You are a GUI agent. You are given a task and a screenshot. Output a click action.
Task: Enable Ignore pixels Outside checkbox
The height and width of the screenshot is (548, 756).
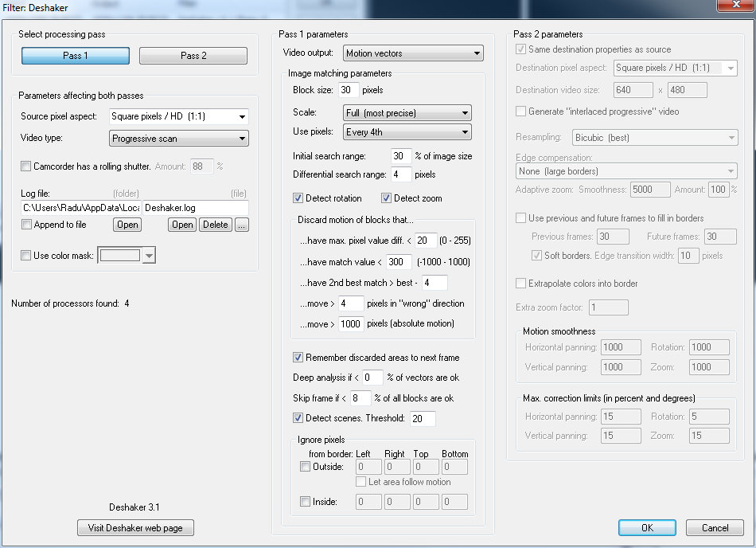click(306, 467)
